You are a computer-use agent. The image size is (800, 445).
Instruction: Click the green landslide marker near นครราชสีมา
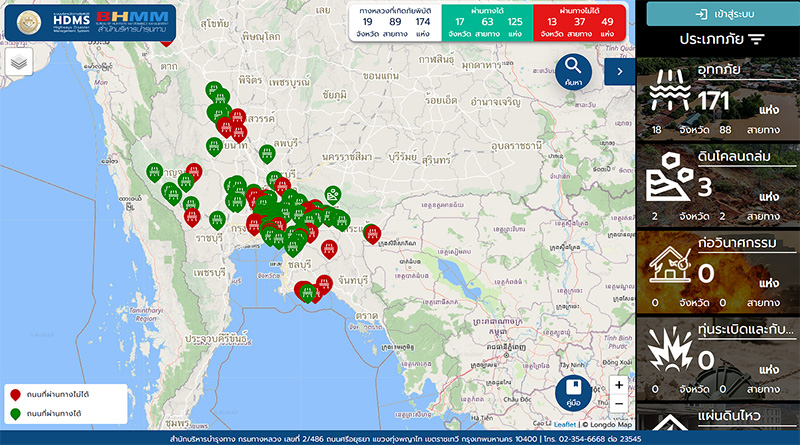click(333, 194)
